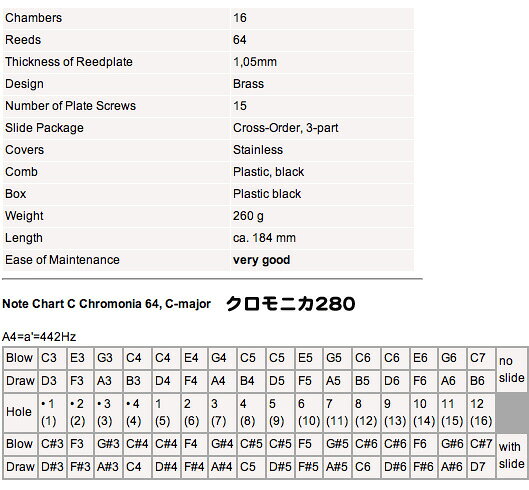Screen dimensions: 529x490
Task: Click the Note Chart C Chromonia 64 heading
Action: [107, 304]
